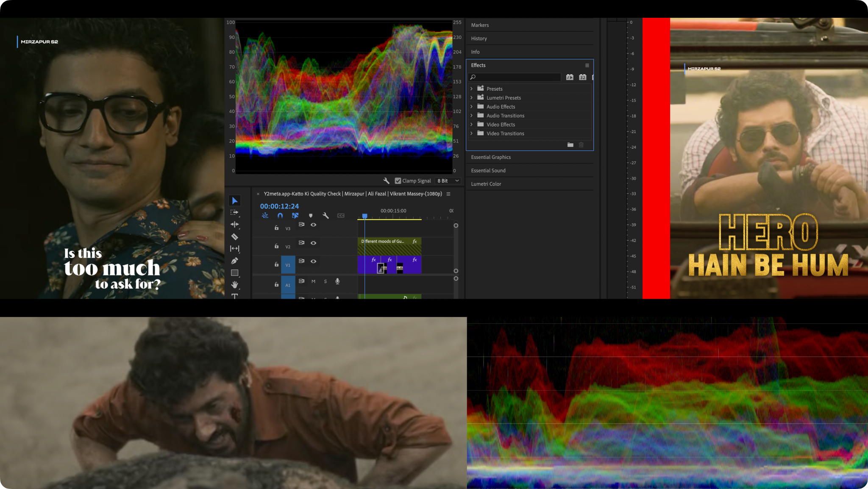This screenshot has width=868, height=489.
Task: Open the 8 Bit depth dropdown
Action: click(448, 181)
